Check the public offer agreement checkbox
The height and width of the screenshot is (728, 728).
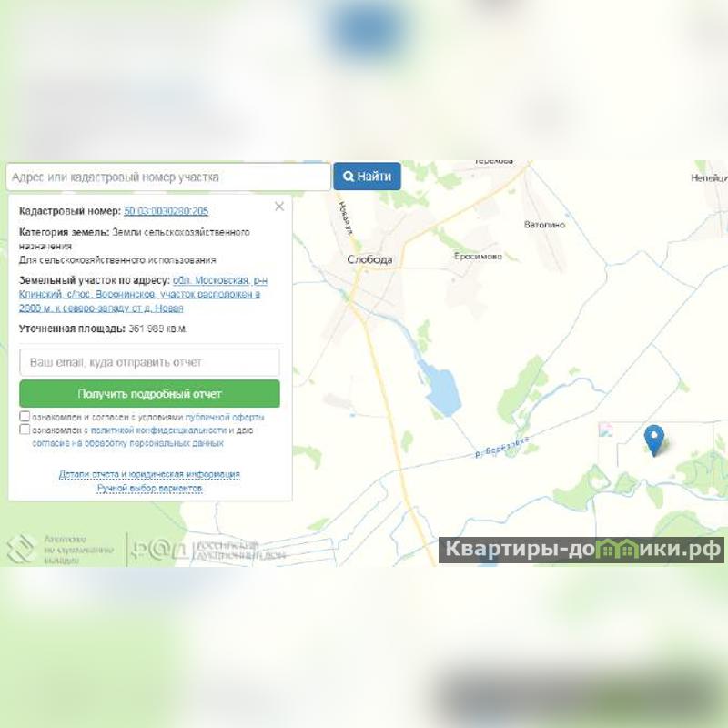tap(25, 416)
